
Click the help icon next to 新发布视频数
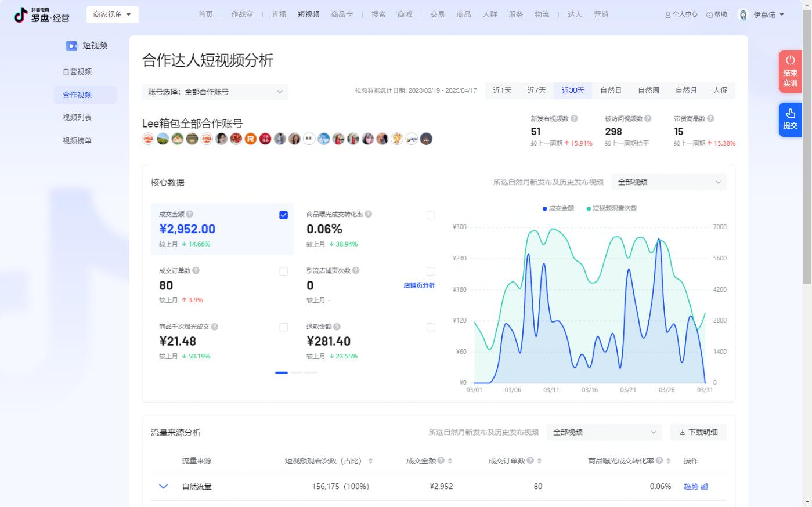tap(574, 118)
